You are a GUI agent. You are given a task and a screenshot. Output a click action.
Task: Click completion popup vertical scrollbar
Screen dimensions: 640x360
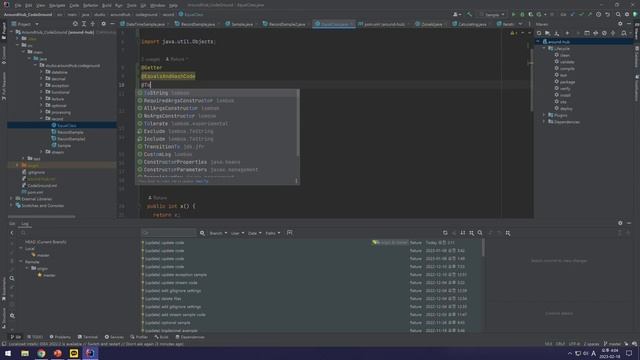click(298, 123)
